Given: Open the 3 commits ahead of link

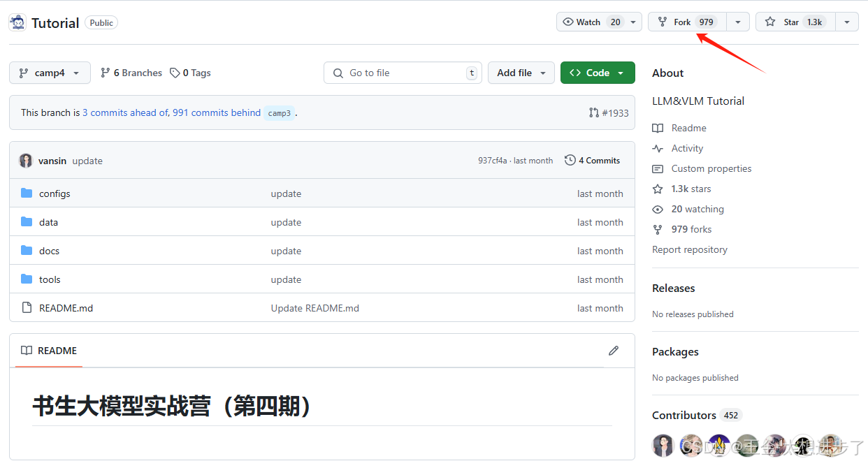Looking at the screenshot, I should pyautogui.click(x=125, y=112).
